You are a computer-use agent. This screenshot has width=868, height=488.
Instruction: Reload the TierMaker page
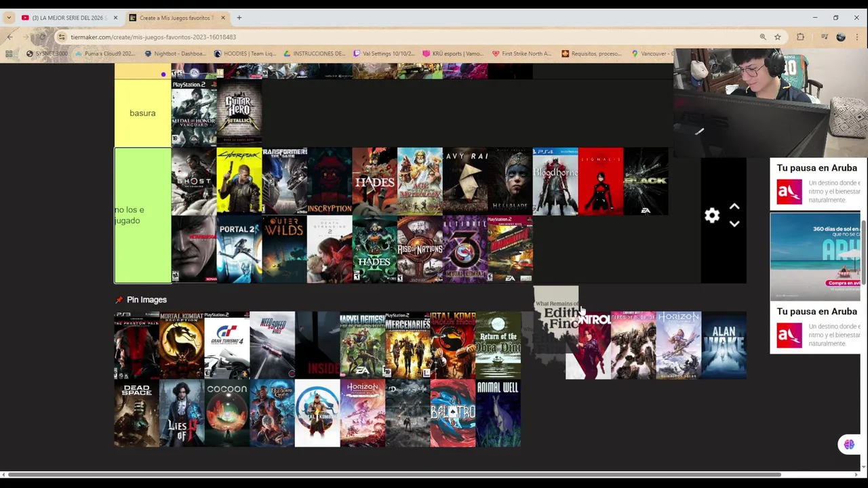(42, 37)
